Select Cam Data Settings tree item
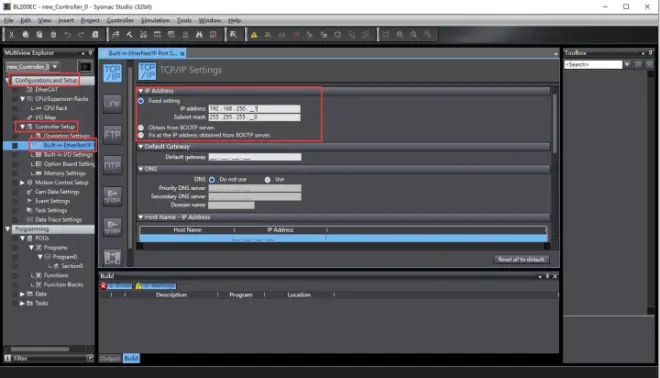 [x=57, y=192]
